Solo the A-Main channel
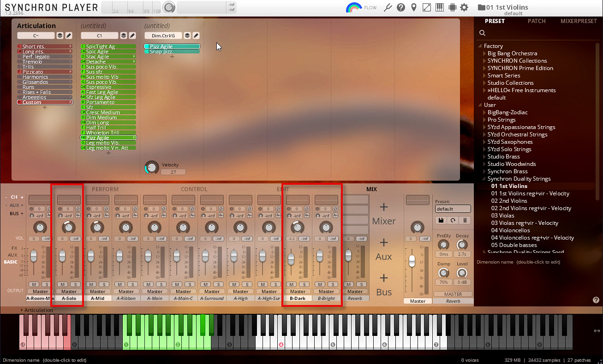 click(x=161, y=284)
